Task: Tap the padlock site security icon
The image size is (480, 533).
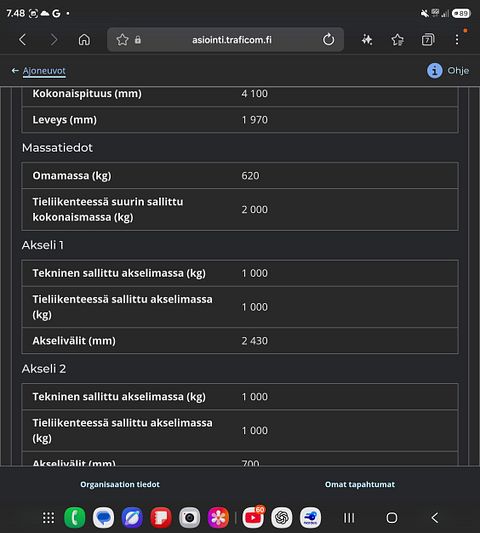Action: [x=138, y=40]
